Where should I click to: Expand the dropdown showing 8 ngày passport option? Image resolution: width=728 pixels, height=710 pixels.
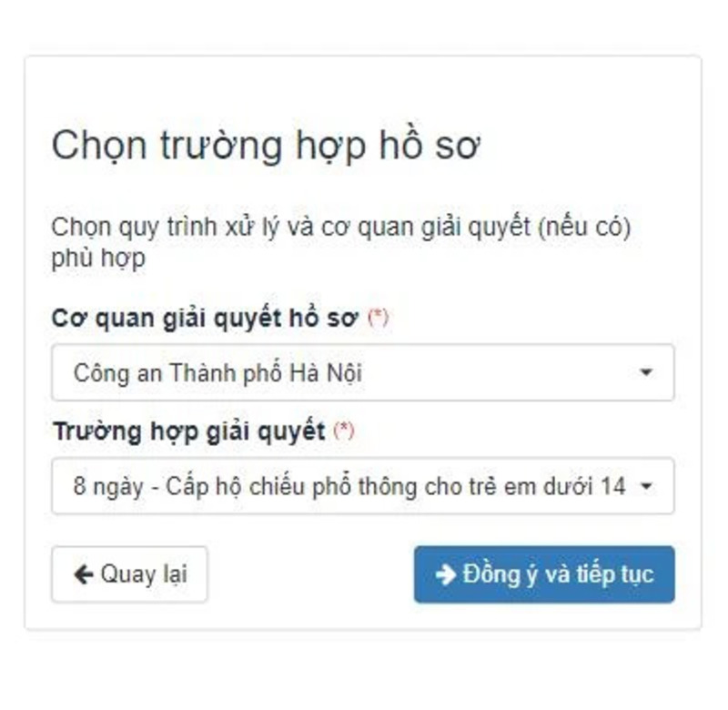click(364, 484)
